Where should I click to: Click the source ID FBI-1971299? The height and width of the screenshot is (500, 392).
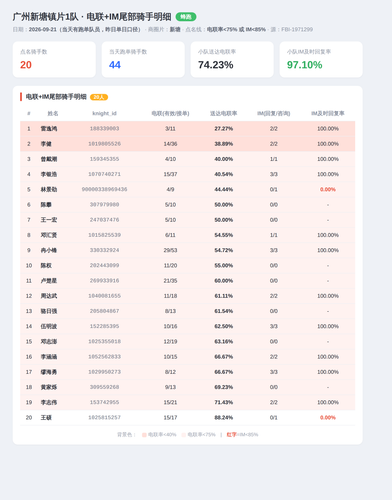297,29
